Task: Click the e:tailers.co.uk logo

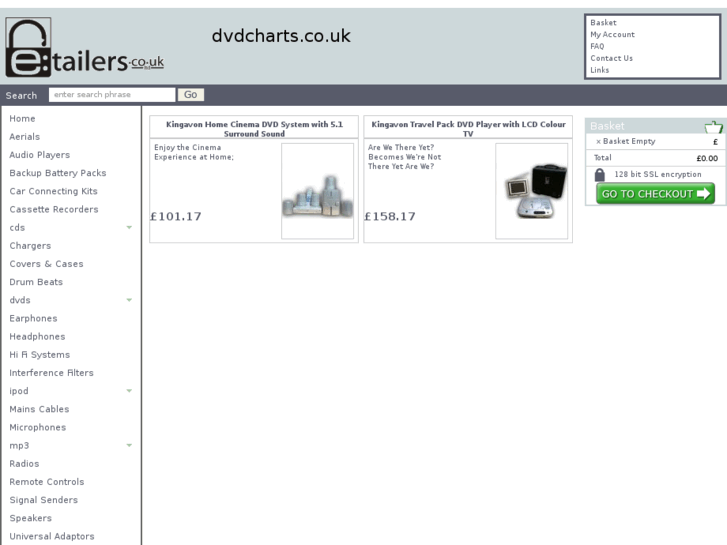Action: click(84, 47)
